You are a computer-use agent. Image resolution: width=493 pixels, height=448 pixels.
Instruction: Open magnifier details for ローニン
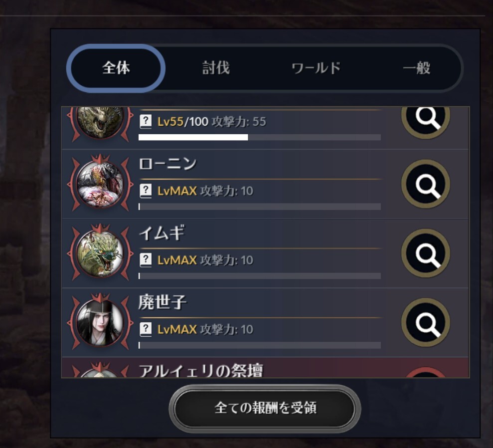(425, 184)
